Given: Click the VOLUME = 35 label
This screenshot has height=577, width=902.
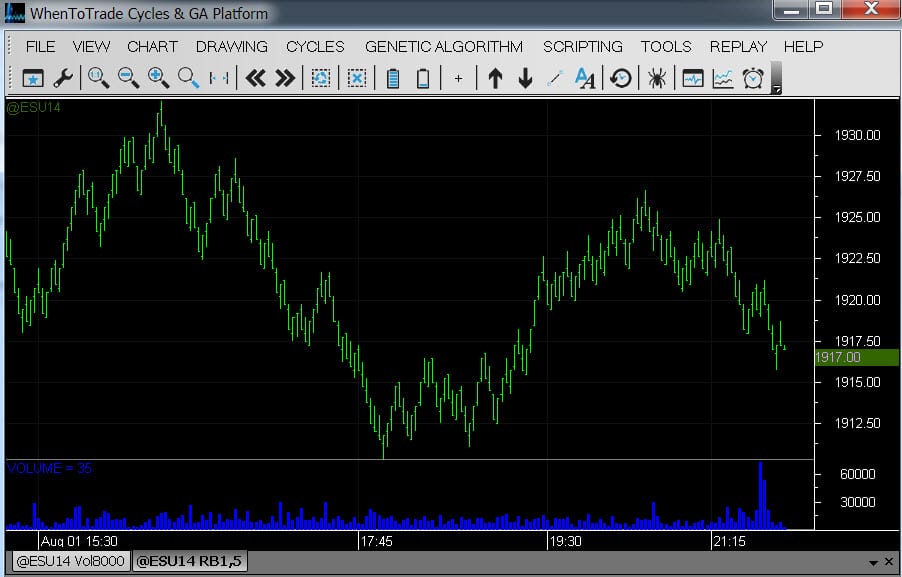Looking at the screenshot, I should click(x=48, y=466).
